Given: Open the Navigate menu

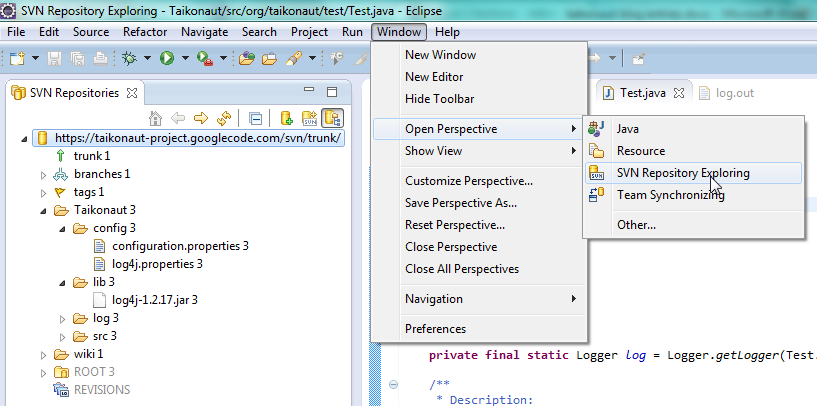Looking at the screenshot, I should pos(205,32).
